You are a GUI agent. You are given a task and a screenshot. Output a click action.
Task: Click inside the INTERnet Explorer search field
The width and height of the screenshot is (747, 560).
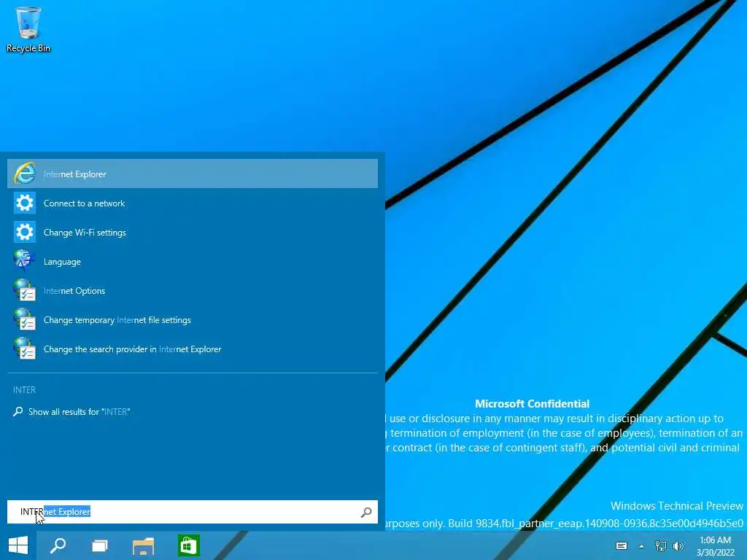(193, 512)
